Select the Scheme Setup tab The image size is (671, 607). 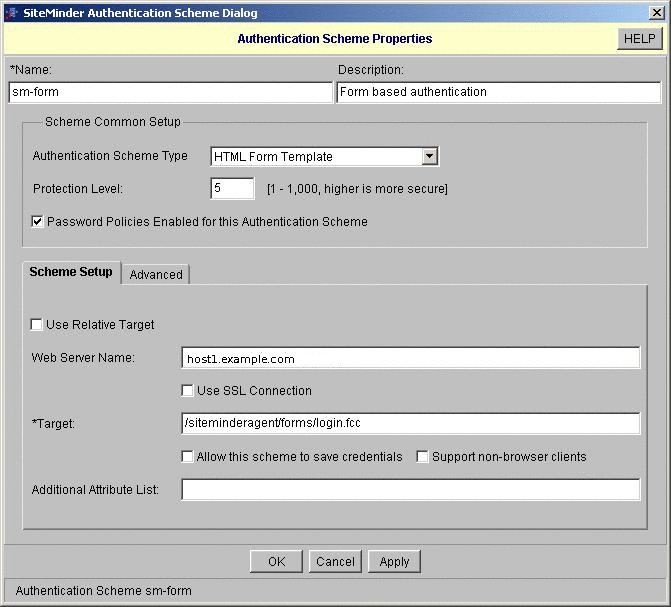click(71, 272)
